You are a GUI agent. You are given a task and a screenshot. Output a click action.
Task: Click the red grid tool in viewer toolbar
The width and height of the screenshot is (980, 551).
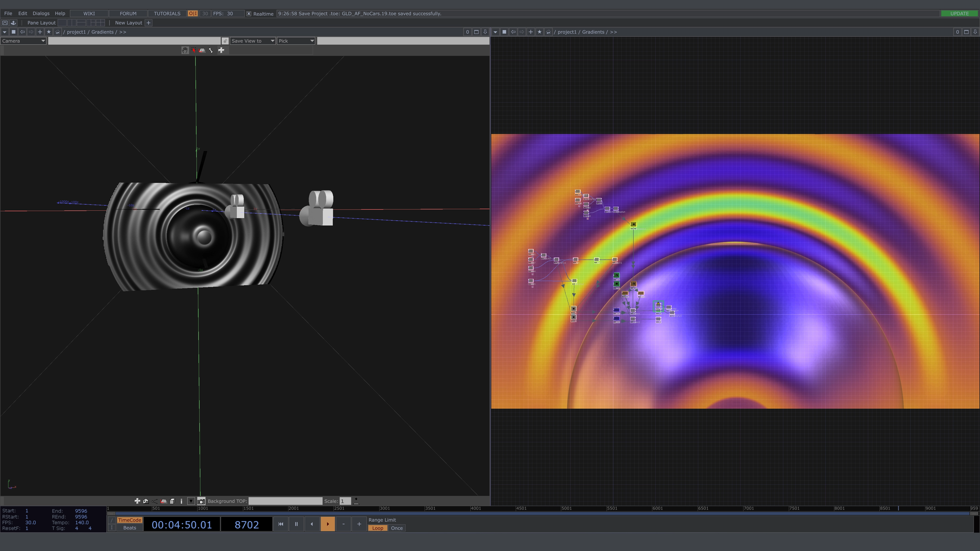202,50
